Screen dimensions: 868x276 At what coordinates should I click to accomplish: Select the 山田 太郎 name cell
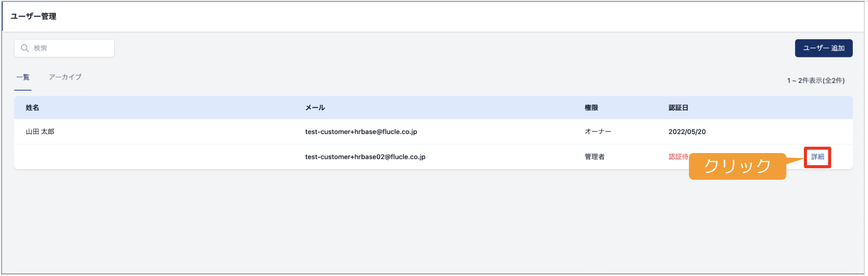tap(40, 132)
